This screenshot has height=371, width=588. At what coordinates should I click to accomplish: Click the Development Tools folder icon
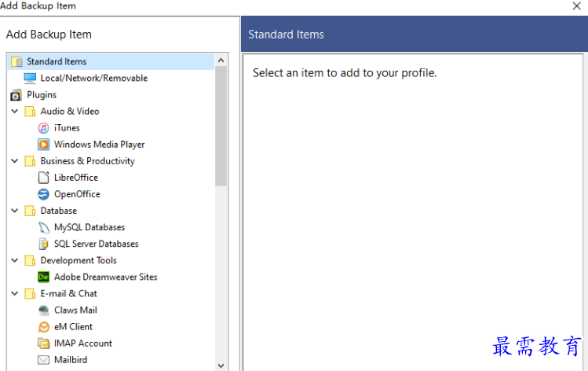30,261
